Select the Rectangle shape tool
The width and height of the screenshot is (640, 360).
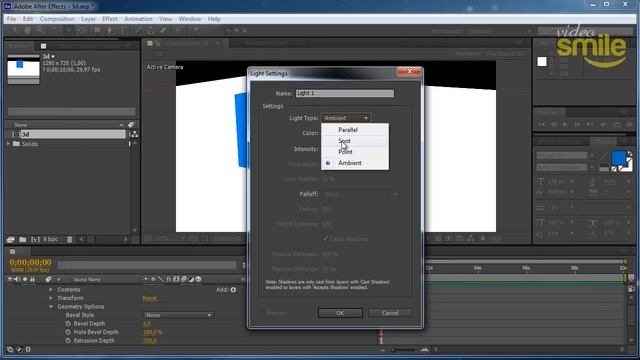click(98, 30)
